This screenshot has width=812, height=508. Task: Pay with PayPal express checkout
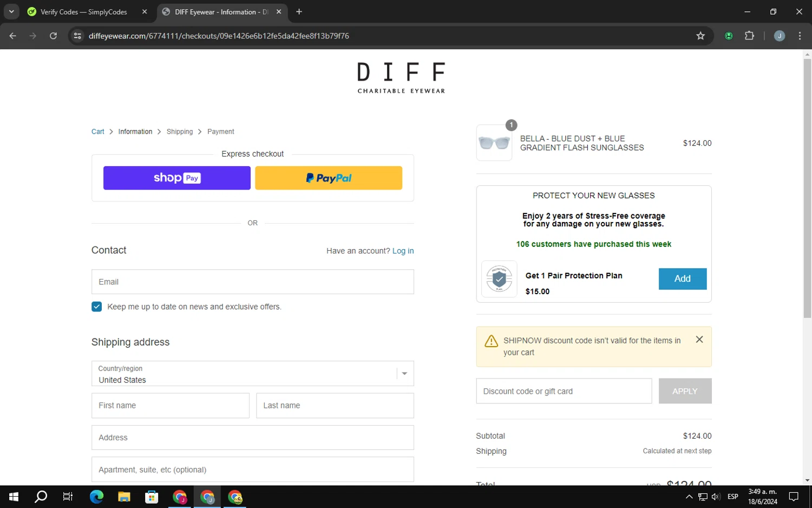coord(329,178)
